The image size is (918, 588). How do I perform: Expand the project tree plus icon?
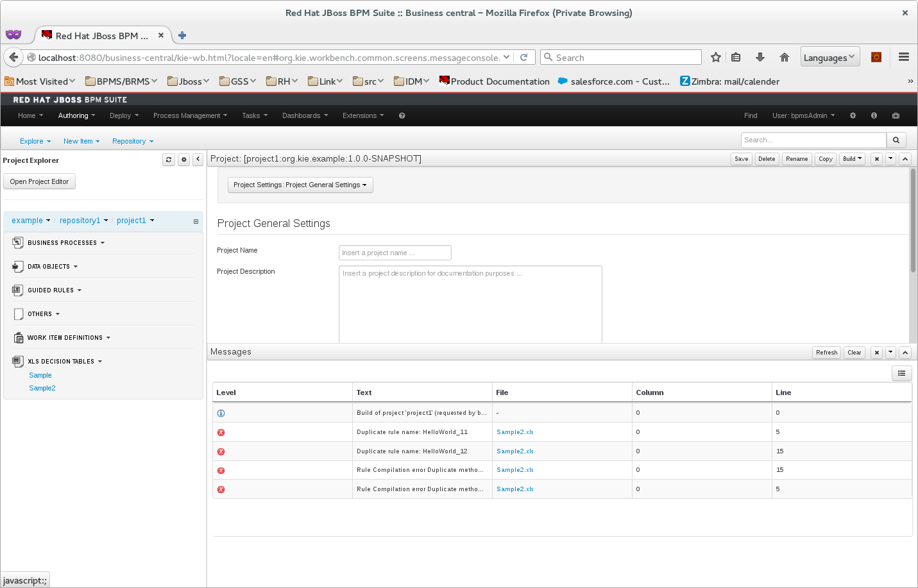(196, 221)
